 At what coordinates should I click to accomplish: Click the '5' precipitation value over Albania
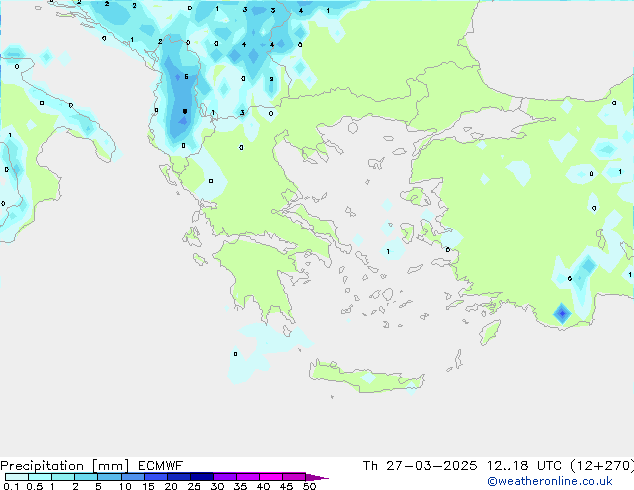186,76
